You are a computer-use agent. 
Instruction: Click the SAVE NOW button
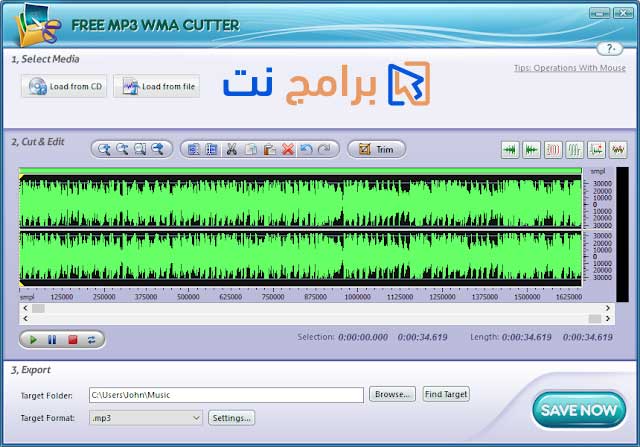(x=579, y=410)
